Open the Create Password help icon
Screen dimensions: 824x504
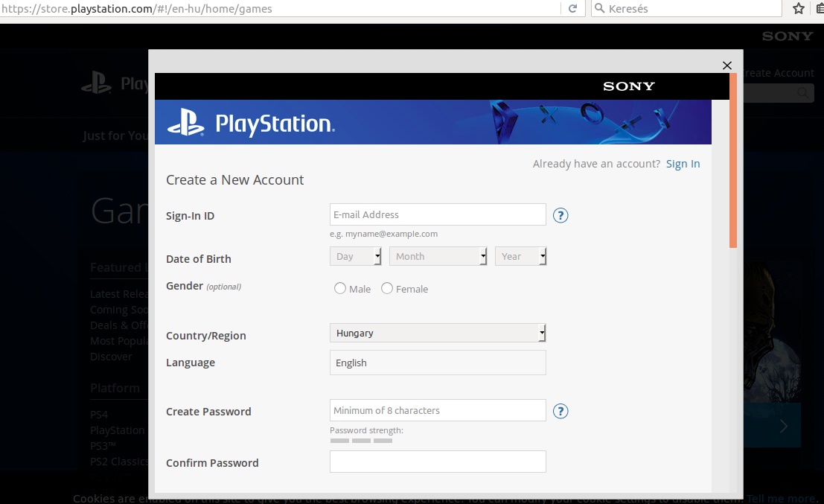[560, 411]
